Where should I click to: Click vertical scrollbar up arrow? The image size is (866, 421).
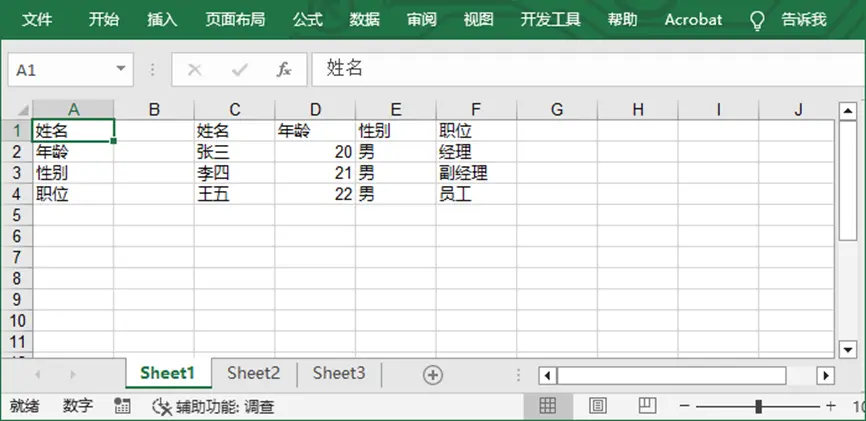click(848, 109)
